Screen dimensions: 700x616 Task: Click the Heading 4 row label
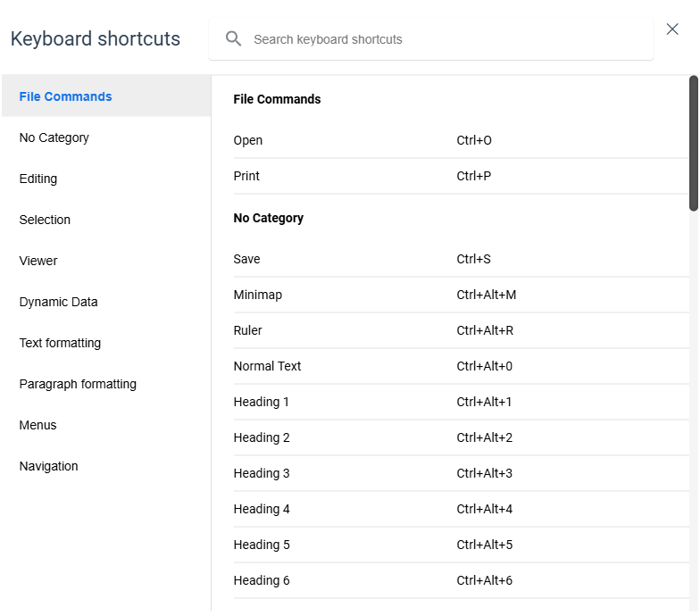(262, 509)
